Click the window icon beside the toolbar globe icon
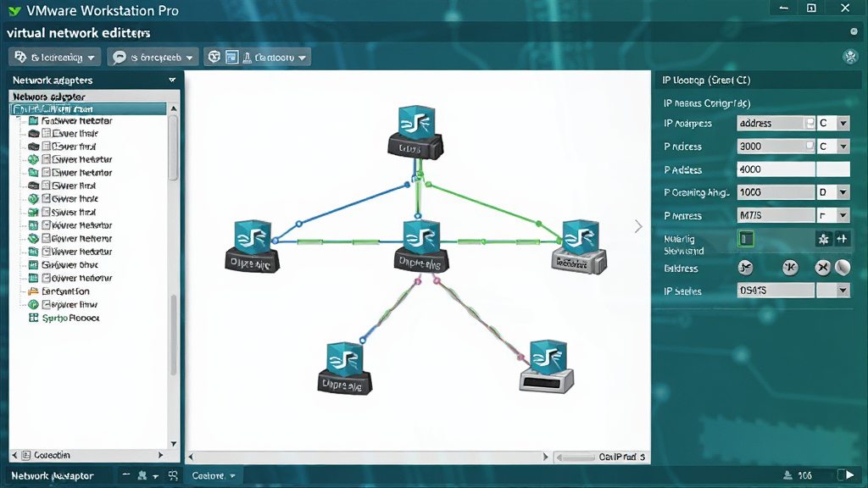The image size is (868, 488). tap(232, 57)
